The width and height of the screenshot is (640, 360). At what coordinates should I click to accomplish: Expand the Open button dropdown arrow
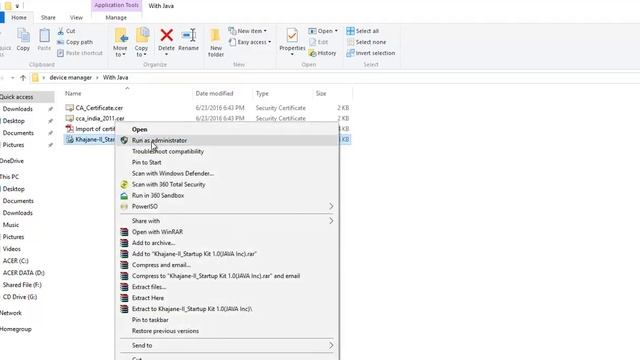point(336,31)
